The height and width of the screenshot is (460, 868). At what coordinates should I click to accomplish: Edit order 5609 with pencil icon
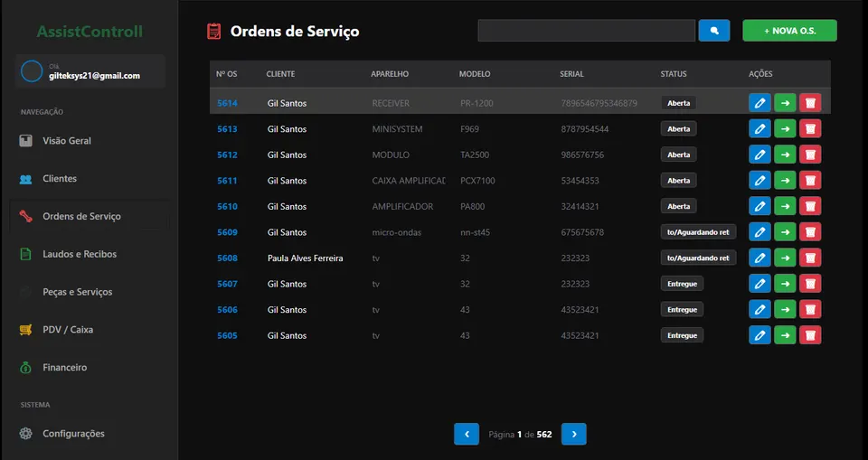759,232
